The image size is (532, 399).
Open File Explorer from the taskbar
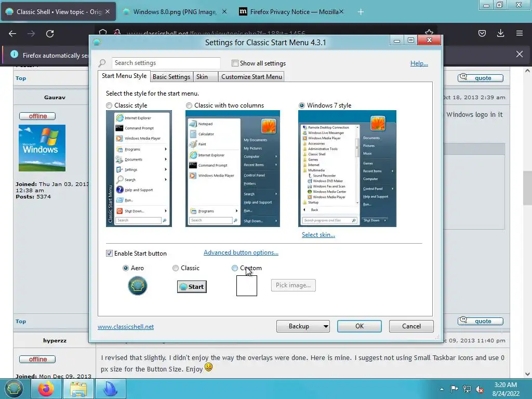78,389
